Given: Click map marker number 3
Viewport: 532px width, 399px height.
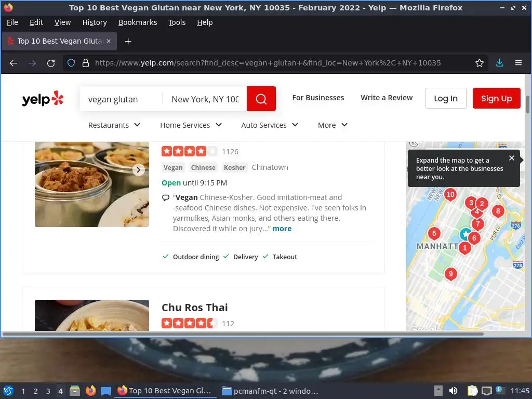Looking at the screenshot, I should [471, 203].
